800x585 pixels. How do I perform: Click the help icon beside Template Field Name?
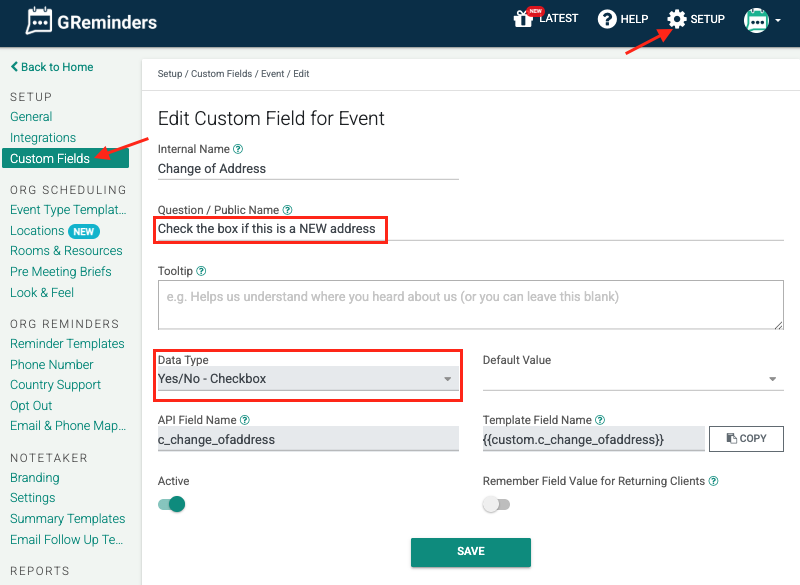(600, 421)
